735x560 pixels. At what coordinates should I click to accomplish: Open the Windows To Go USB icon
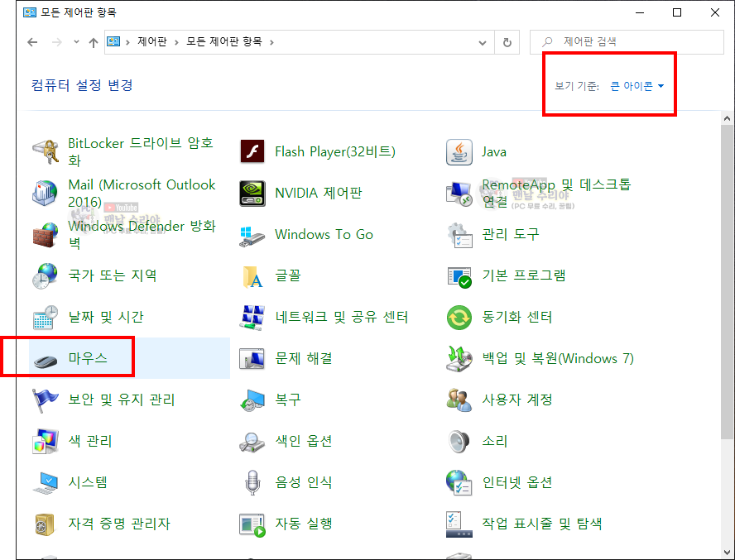(x=252, y=237)
